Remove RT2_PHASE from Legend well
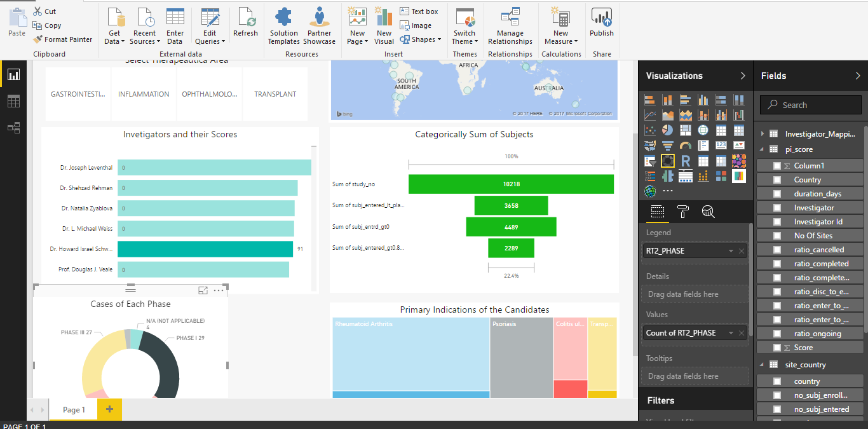Screen dimensions: 868x429 click(742, 251)
